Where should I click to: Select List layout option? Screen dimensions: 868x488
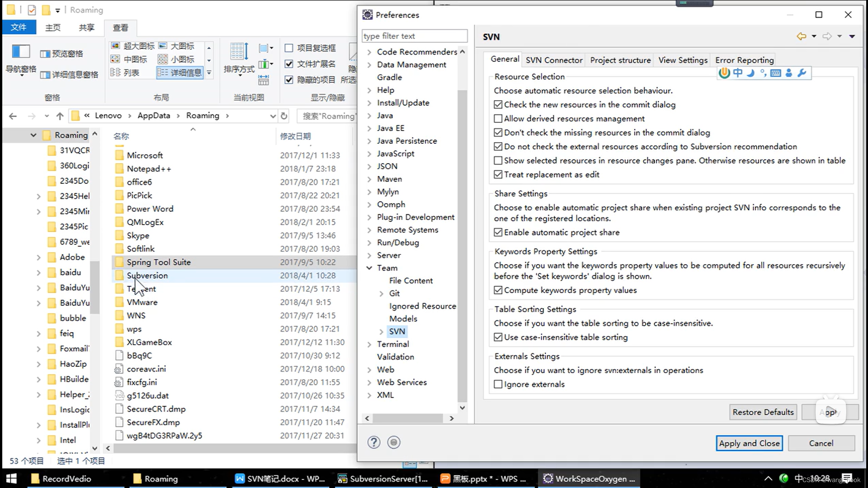(x=125, y=72)
